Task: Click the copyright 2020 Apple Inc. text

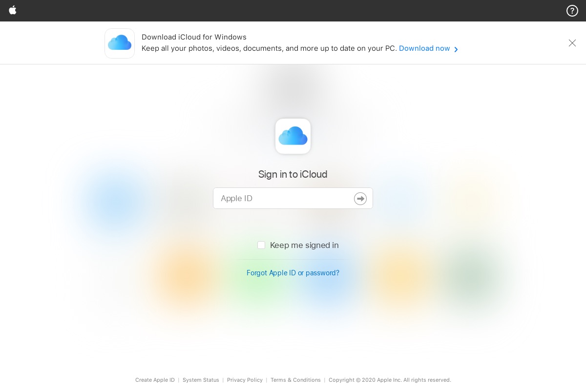Action: click(390, 380)
